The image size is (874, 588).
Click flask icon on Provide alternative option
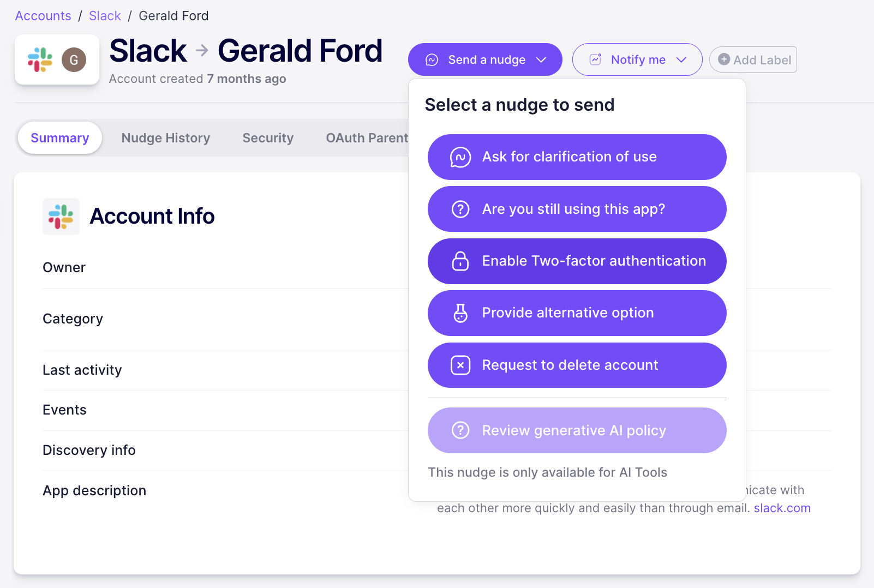[460, 313]
